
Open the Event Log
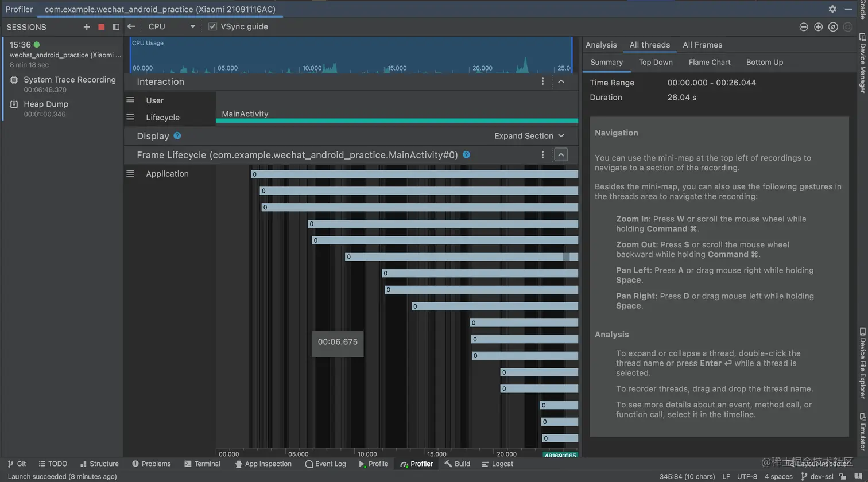coord(325,464)
